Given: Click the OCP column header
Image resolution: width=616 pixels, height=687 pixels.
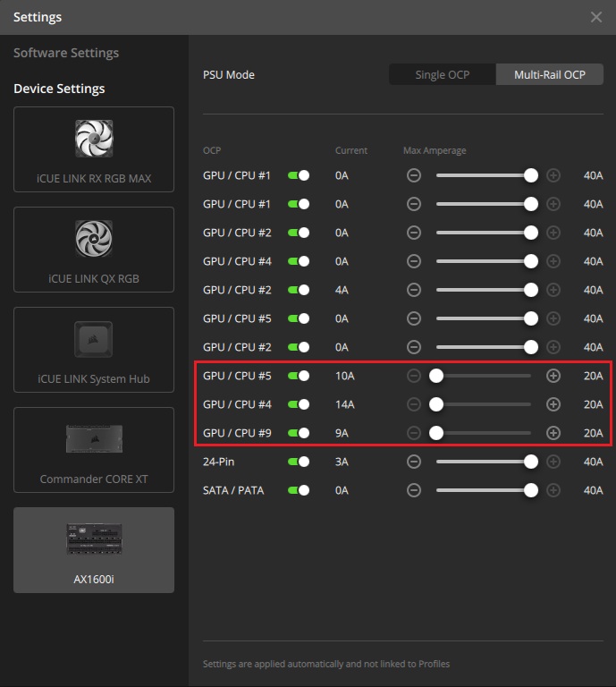Looking at the screenshot, I should pos(212,150).
